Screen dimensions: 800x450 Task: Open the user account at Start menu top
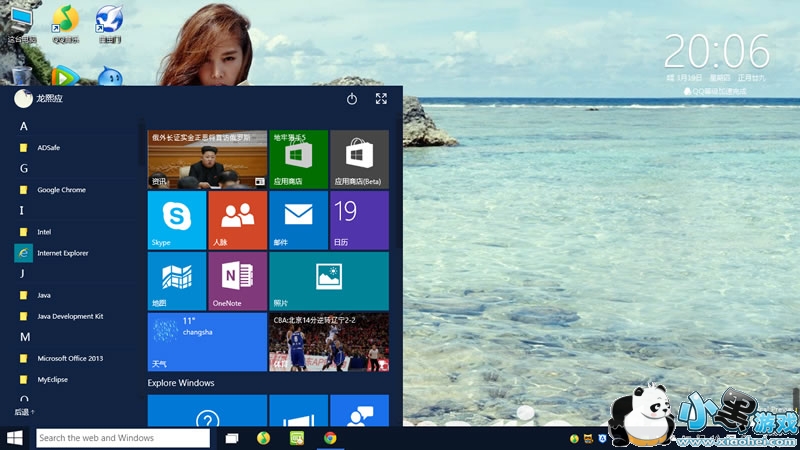(38, 99)
